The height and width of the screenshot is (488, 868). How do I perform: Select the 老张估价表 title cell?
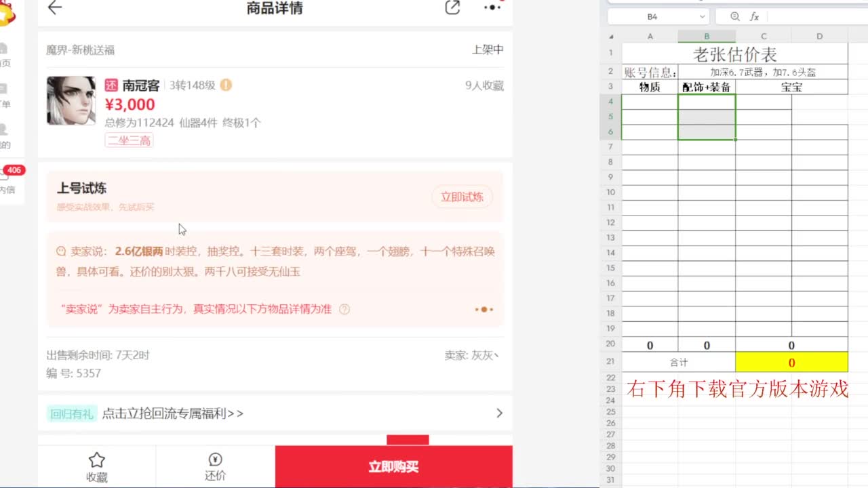[x=735, y=54]
